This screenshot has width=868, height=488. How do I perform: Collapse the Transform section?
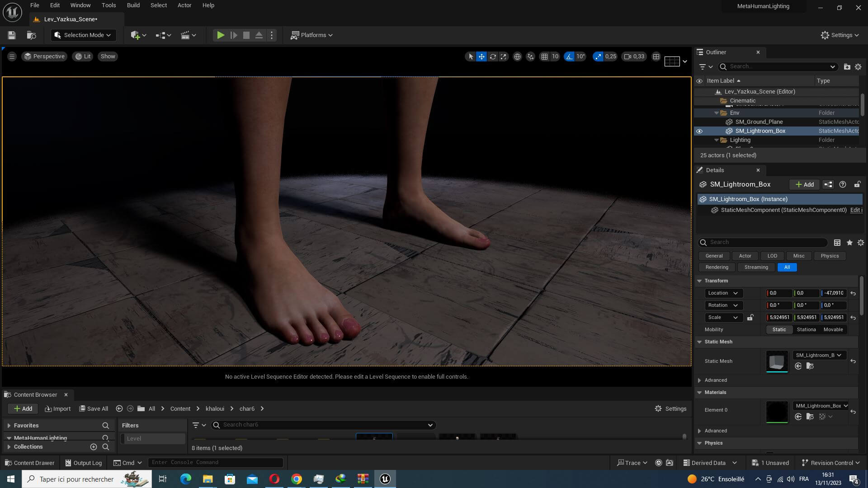coord(699,281)
